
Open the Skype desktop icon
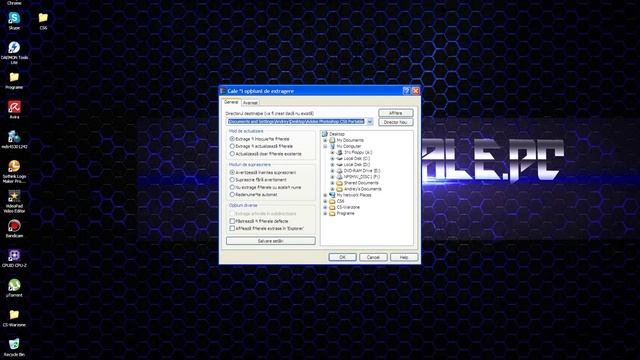click(14, 18)
